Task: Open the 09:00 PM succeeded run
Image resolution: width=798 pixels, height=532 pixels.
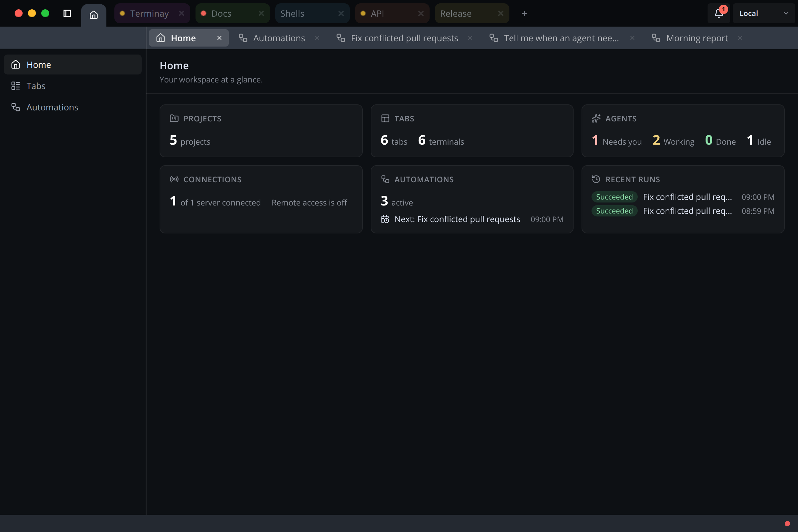Action: coord(683,197)
